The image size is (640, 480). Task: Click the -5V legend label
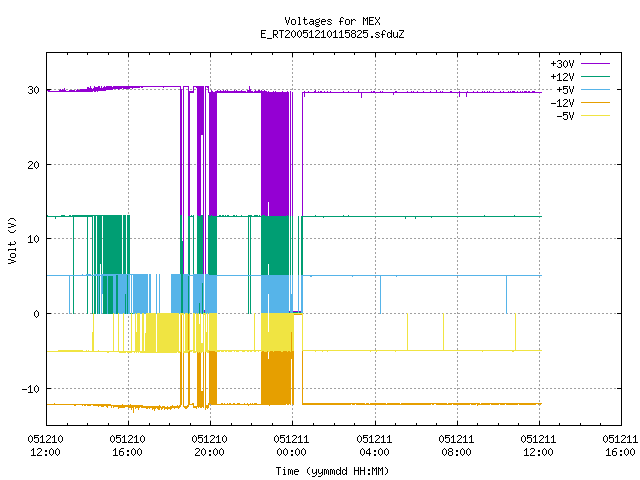565,116
